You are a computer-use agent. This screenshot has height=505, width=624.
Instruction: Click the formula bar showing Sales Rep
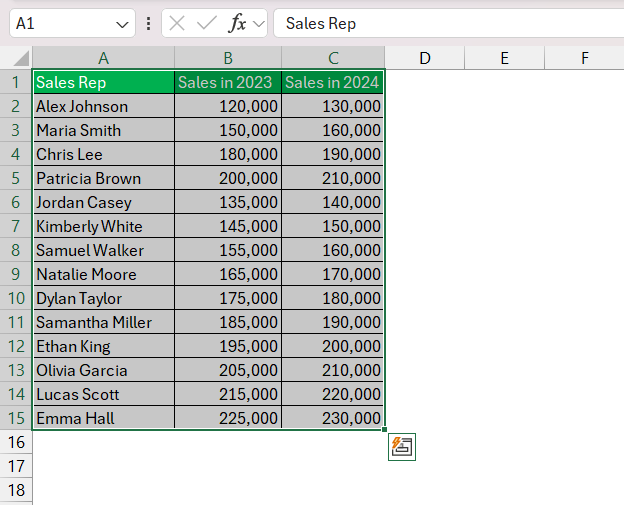(448, 23)
